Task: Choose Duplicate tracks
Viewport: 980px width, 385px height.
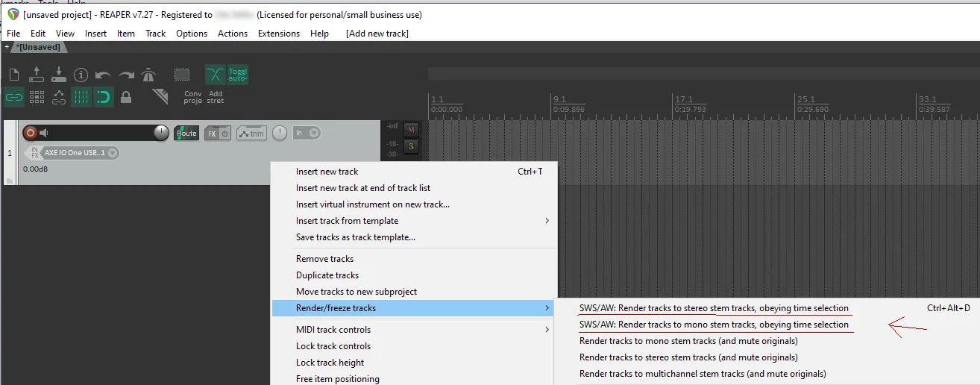Action: [413, 275]
